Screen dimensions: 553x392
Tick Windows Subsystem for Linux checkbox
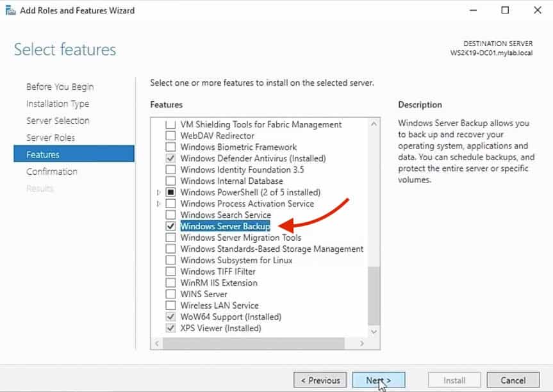coord(170,260)
